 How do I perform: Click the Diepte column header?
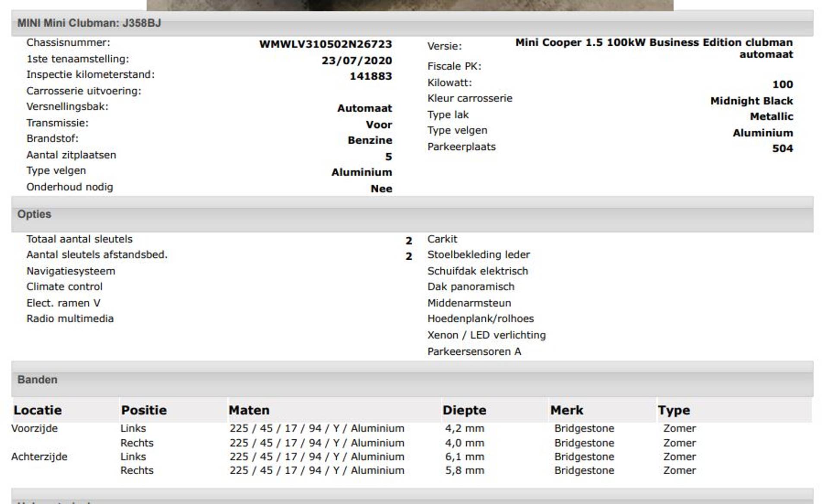(x=464, y=410)
